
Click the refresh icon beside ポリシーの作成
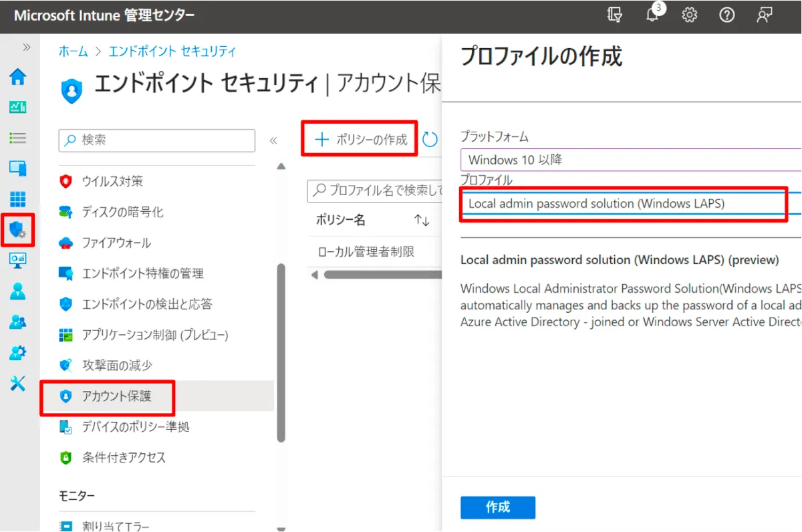[x=430, y=140]
